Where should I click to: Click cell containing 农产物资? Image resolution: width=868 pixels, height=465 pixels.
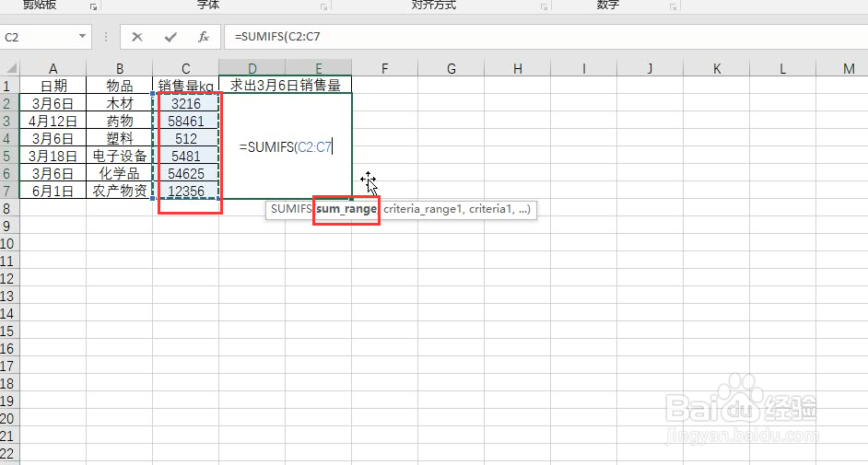(x=120, y=191)
